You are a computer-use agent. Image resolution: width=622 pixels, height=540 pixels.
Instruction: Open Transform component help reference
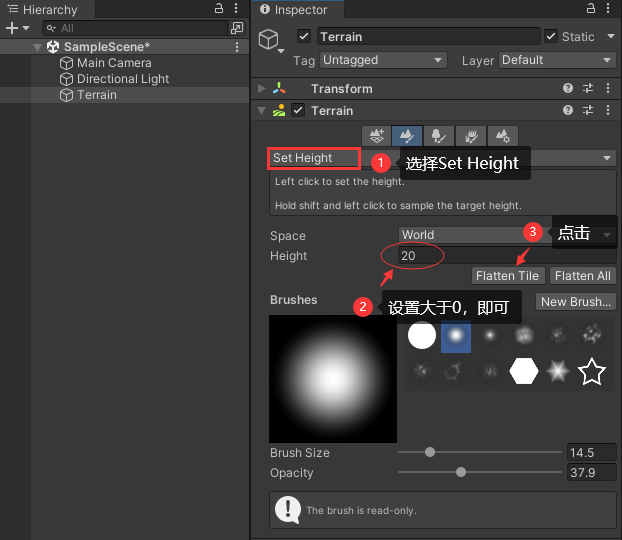pos(568,88)
